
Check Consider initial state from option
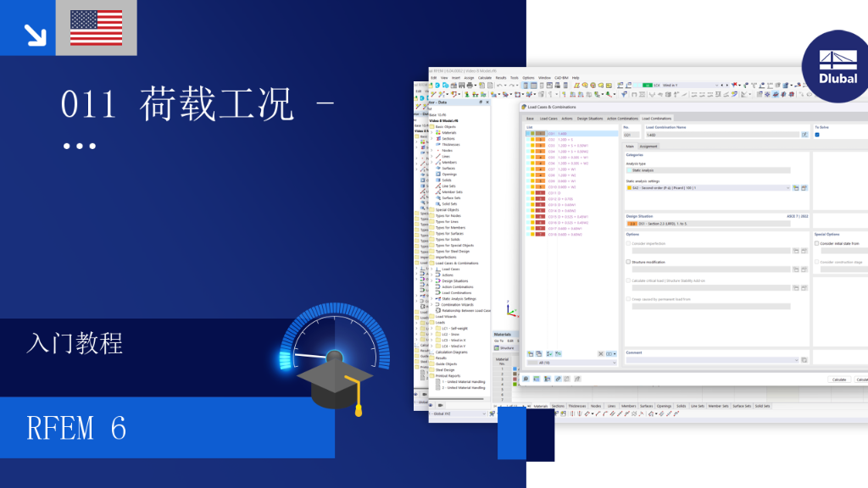[x=816, y=243]
